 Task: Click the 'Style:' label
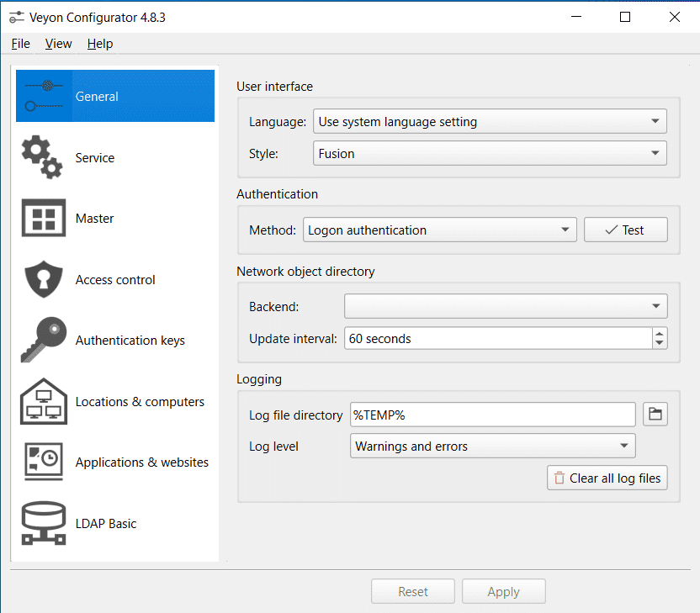coord(263,154)
